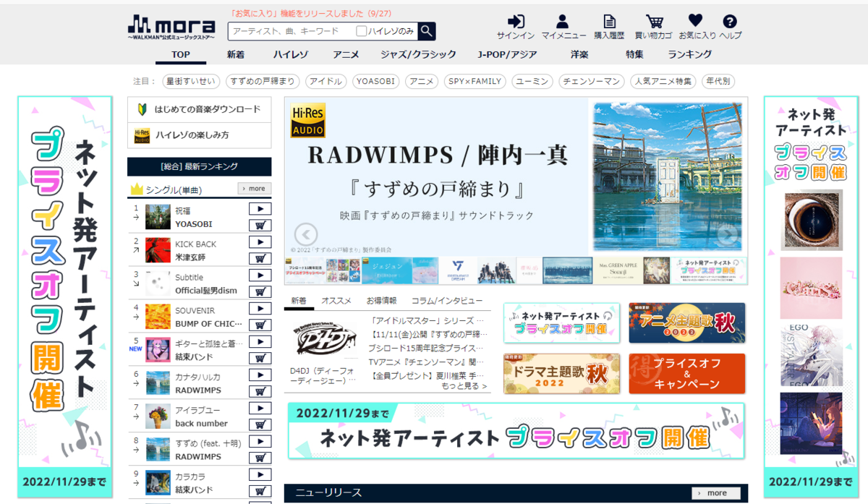Add 祝福 by YOASOBI to cart

coord(260,225)
